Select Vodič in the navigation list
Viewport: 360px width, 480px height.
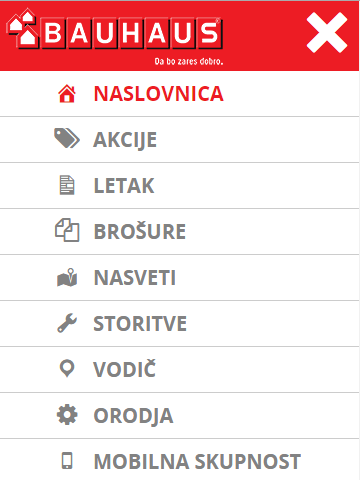point(179,370)
